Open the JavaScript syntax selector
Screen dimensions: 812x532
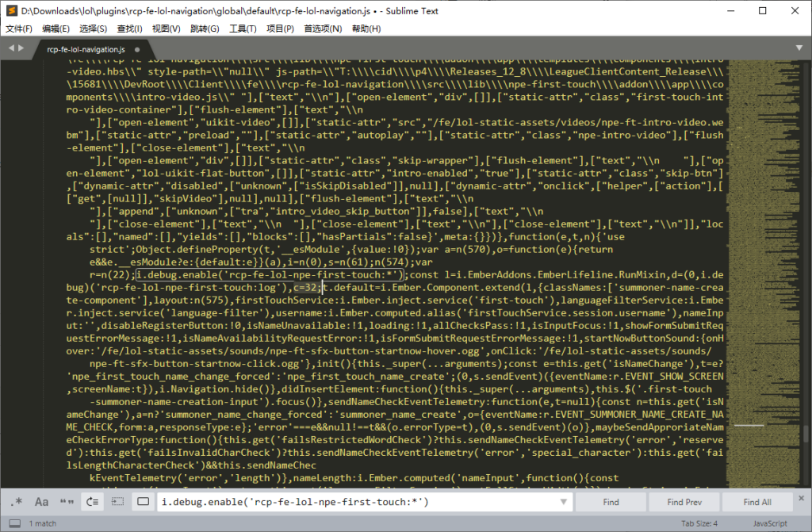coord(769,523)
